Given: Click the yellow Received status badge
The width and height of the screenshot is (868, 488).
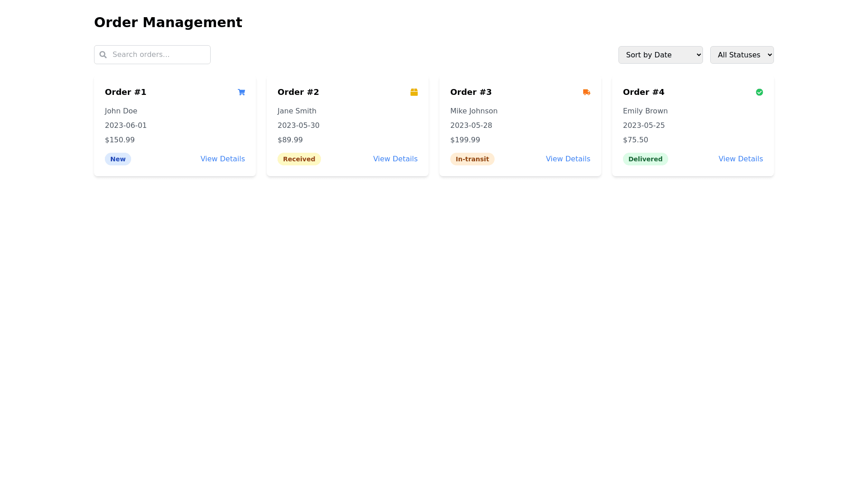Looking at the screenshot, I should coord(299,159).
